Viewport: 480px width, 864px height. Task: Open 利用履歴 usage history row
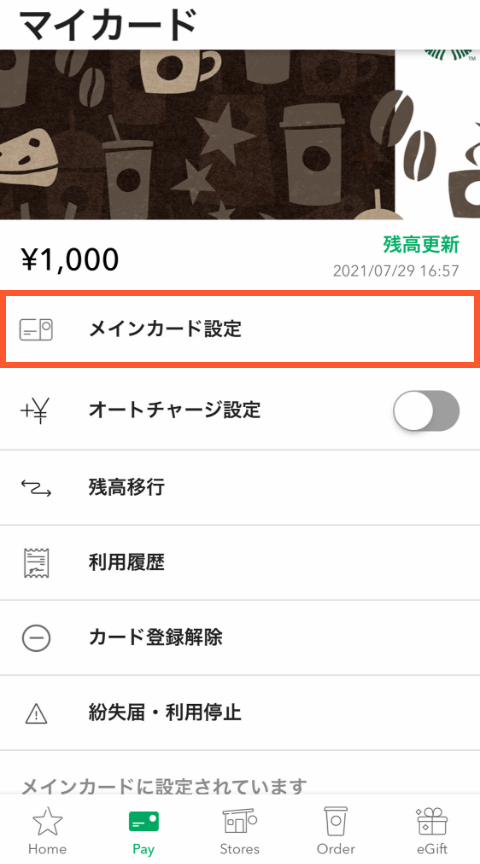tap(240, 563)
